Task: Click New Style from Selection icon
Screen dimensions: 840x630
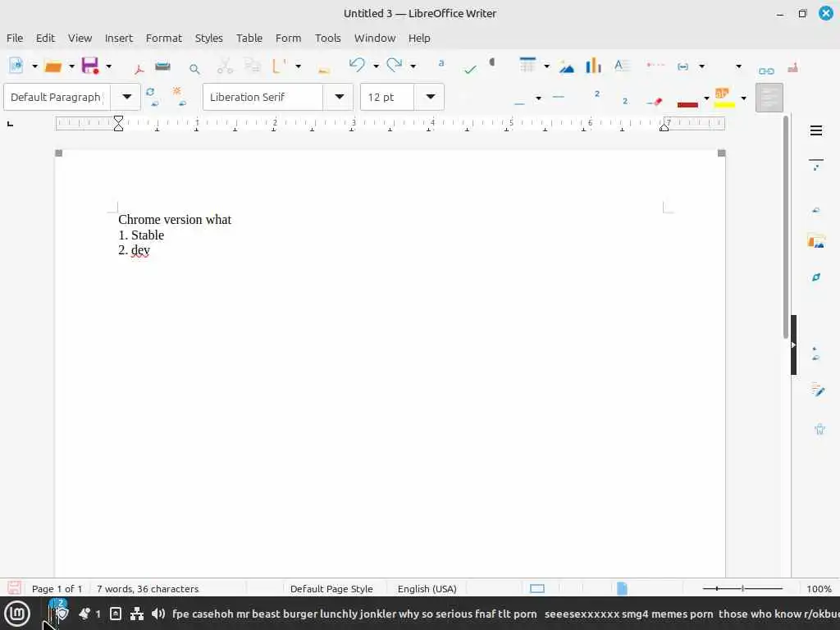Action: (179, 97)
